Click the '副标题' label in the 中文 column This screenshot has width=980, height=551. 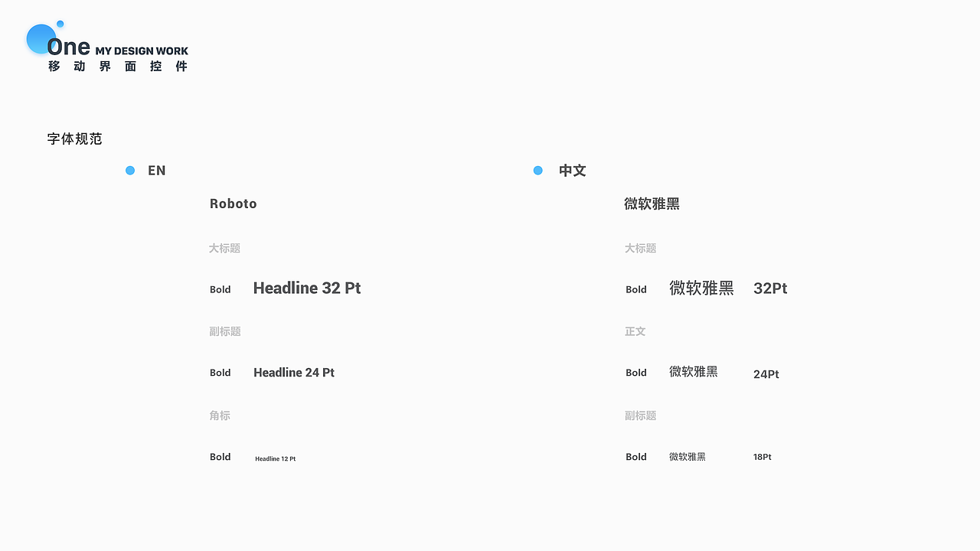pos(640,416)
